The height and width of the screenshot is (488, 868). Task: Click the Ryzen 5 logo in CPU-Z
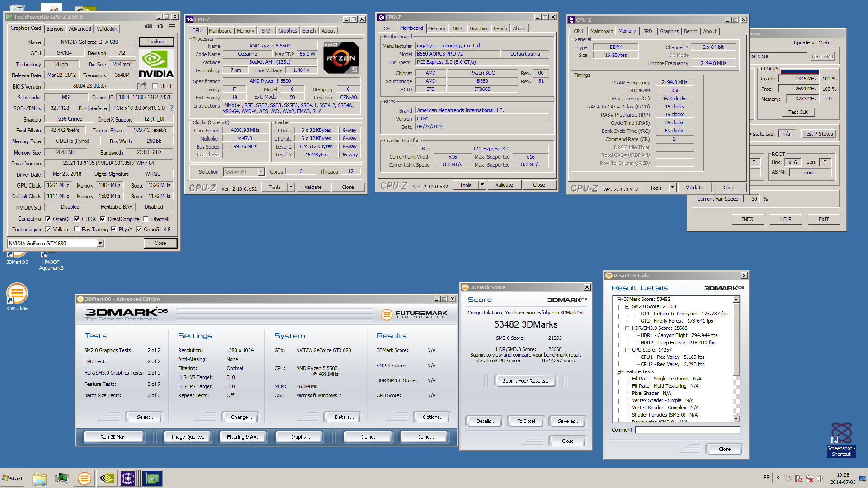tap(341, 58)
